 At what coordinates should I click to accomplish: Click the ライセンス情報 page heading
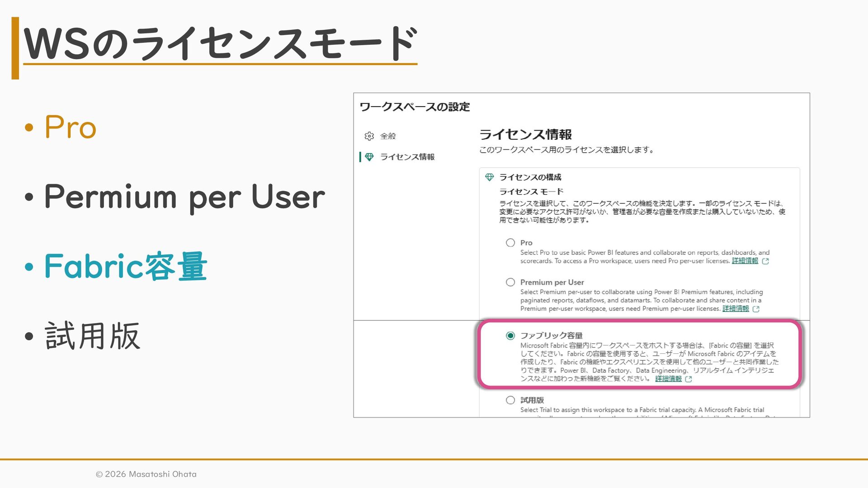tap(525, 135)
